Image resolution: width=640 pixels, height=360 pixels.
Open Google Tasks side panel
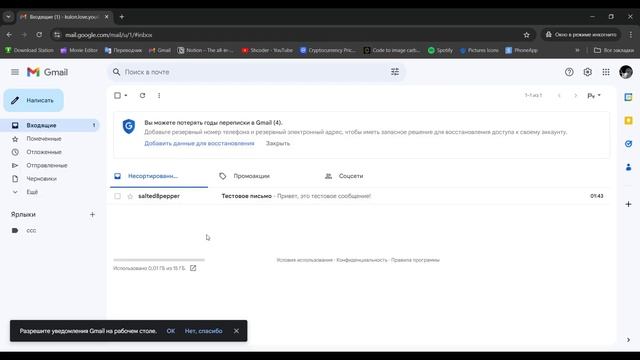coord(629,144)
